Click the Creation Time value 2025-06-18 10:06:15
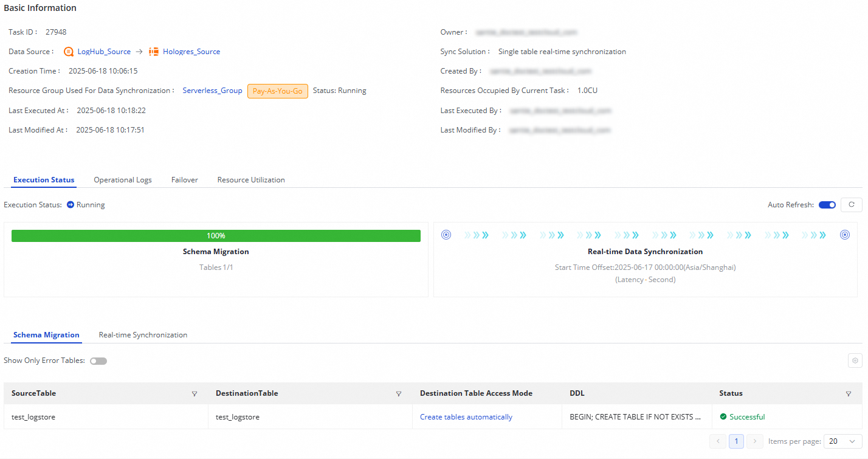Screen dimensions: 868x459 pos(103,71)
